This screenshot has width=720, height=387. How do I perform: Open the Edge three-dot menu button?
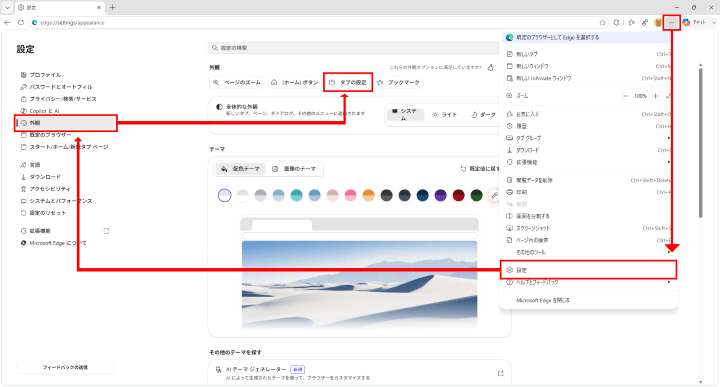click(672, 22)
